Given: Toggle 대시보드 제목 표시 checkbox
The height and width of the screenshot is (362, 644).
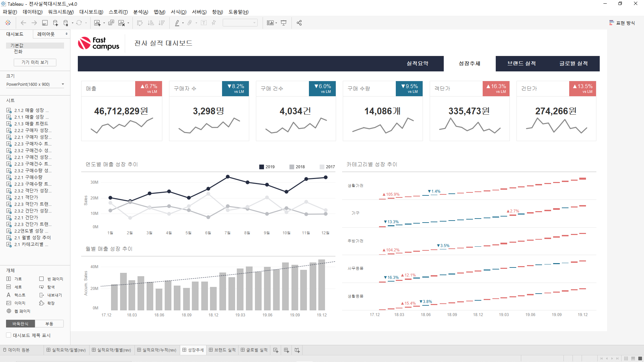Looking at the screenshot, I should tap(9, 335).
